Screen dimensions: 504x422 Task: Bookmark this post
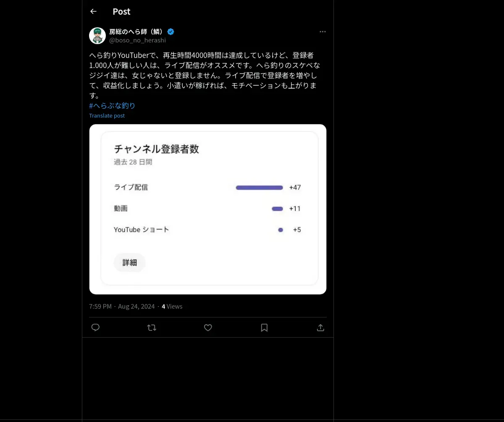pyautogui.click(x=264, y=328)
